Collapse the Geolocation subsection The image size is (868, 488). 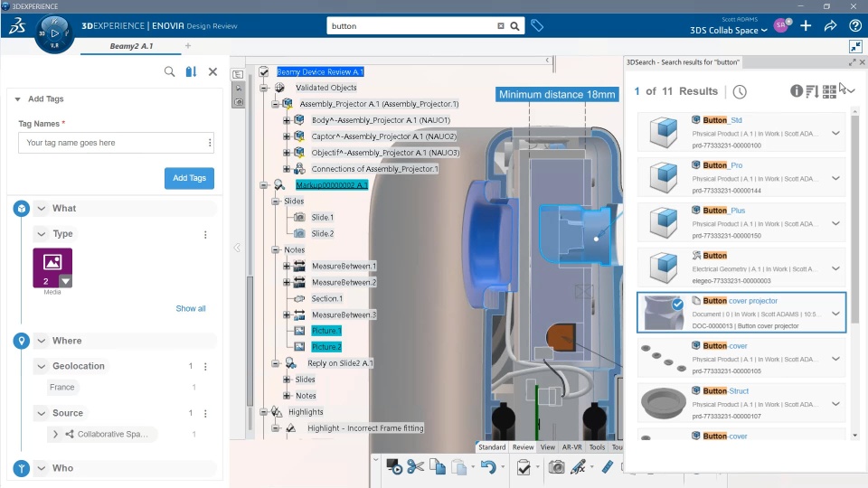(x=42, y=366)
